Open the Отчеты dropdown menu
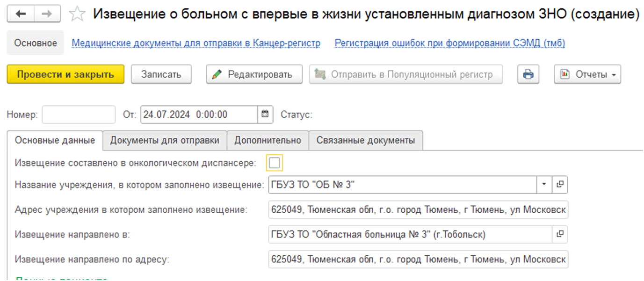Image resolution: width=644 pixels, height=281 pixels. [587, 74]
